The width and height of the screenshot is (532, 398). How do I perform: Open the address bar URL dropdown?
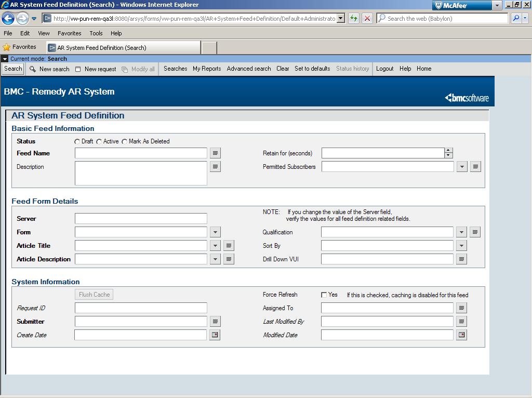[341, 18]
